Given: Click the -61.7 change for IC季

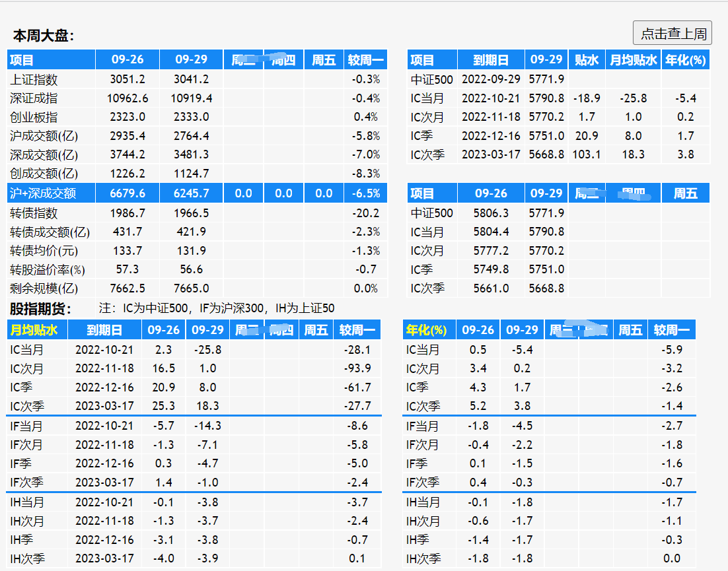Looking at the screenshot, I should 357,387.
